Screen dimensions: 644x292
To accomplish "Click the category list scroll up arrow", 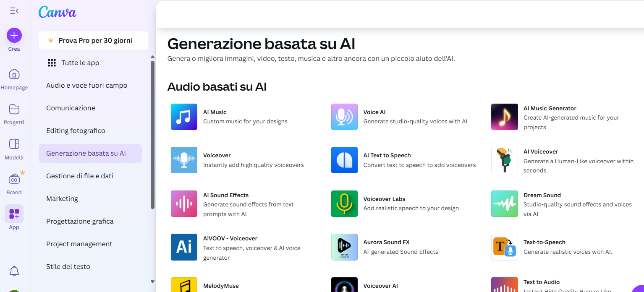I will [152, 57].
